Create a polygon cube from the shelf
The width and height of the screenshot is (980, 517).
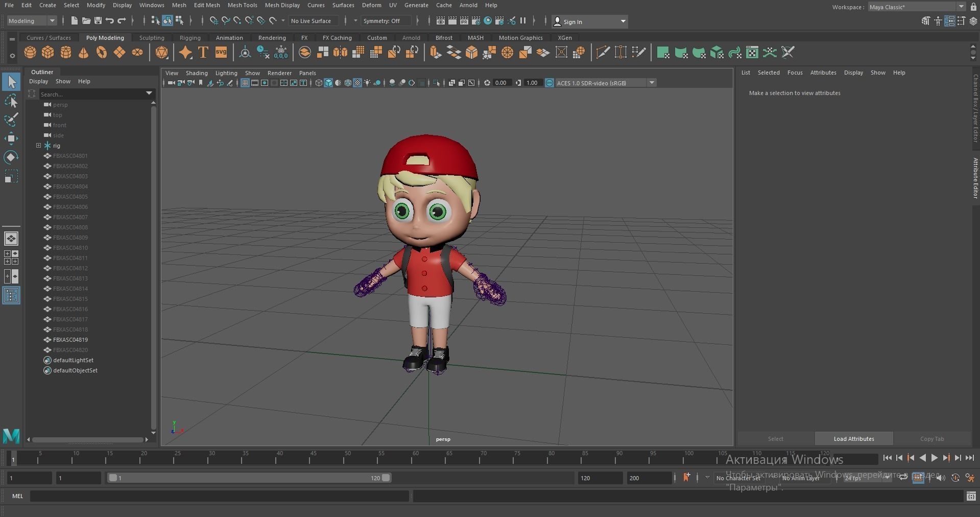(47, 53)
